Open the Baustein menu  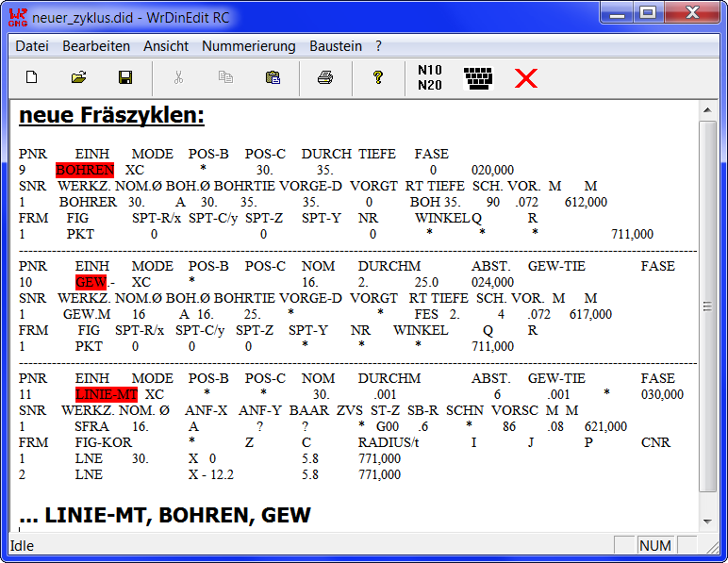click(x=336, y=46)
